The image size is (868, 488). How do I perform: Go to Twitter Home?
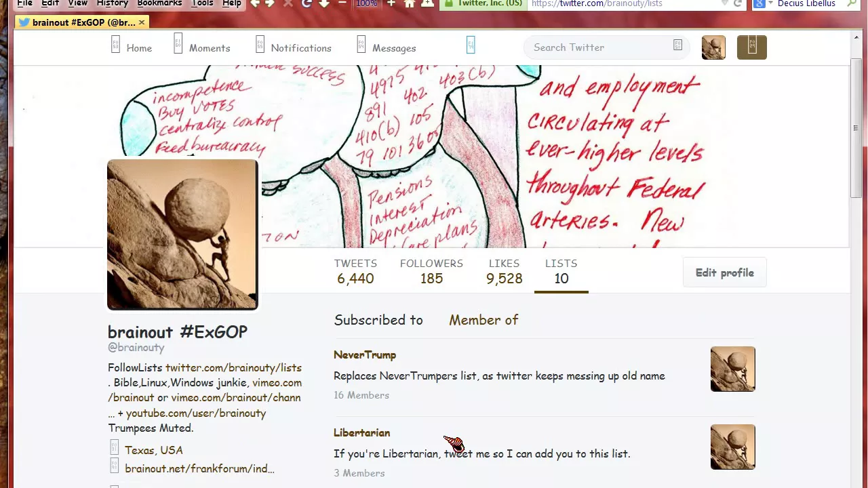pos(132,47)
